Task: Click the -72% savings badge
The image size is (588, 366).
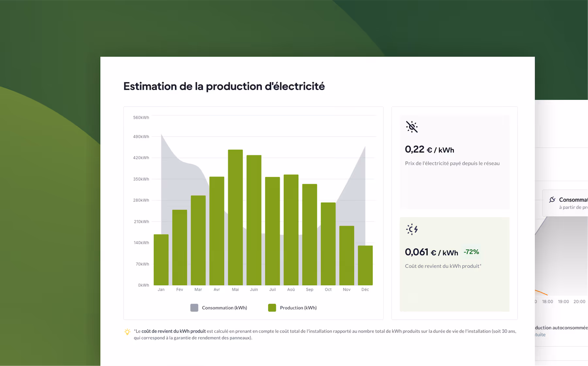Action: (471, 252)
